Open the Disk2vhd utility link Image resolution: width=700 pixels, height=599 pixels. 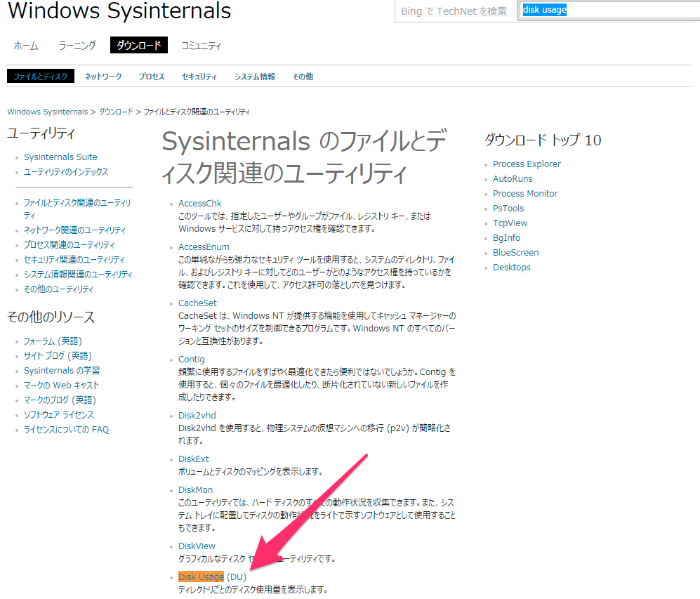tap(197, 416)
